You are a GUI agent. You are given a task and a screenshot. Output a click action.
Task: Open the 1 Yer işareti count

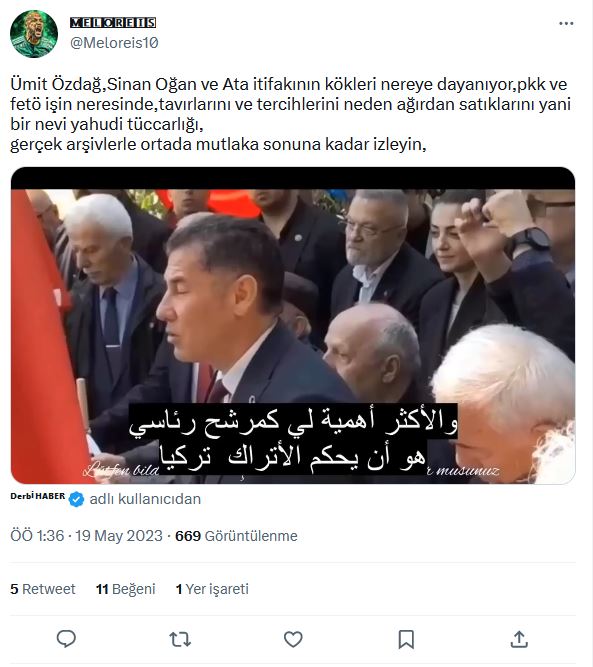point(212,589)
